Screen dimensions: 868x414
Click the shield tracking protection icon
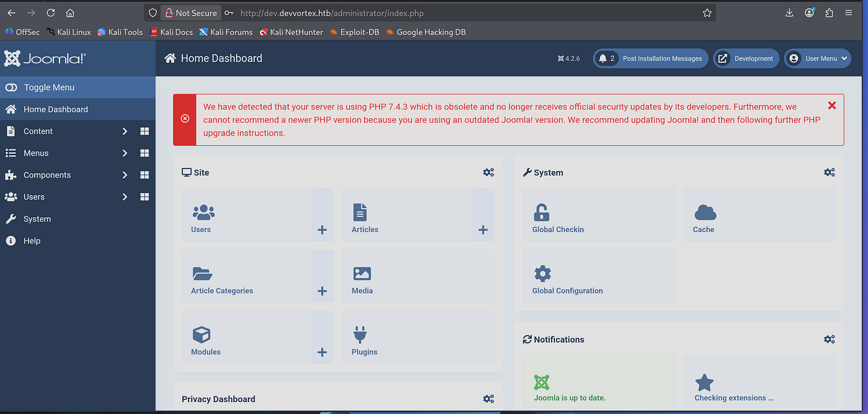coord(153,12)
